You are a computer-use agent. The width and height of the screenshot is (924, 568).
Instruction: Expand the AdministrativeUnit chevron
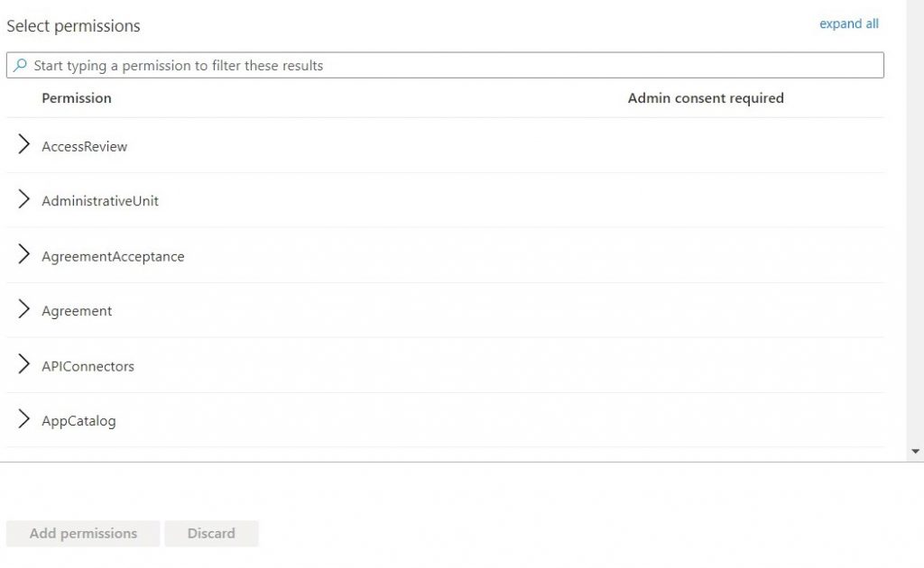point(23,199)
